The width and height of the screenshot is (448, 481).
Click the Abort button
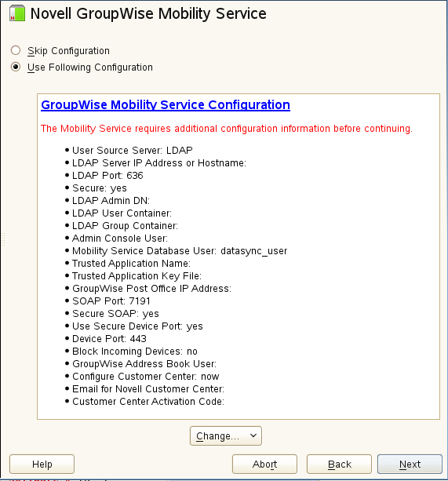[x=264, y=464]
